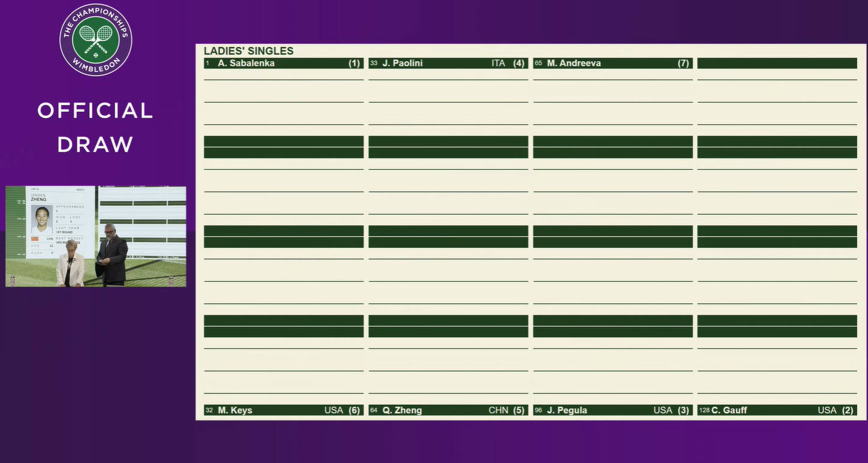Select the M. Keys draw entry
This screenshot has height=463, width=868.
click(x=284, y=410)
